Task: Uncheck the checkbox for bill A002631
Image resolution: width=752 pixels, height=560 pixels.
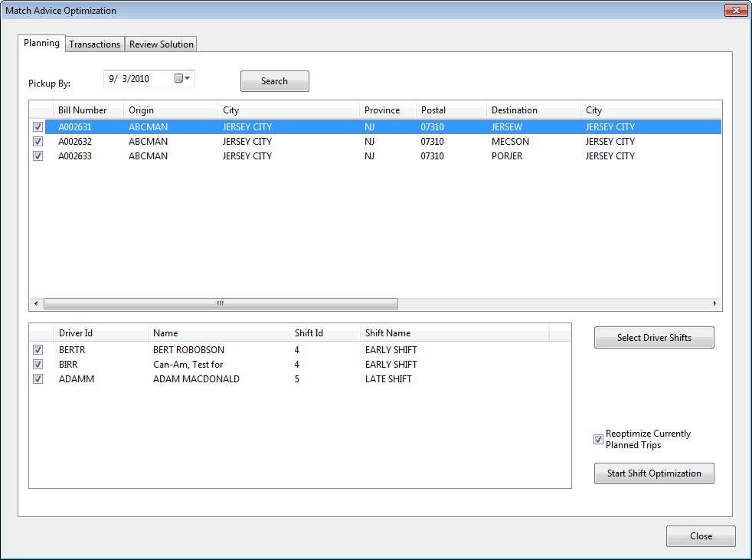Action: click(x=38, y=127)
